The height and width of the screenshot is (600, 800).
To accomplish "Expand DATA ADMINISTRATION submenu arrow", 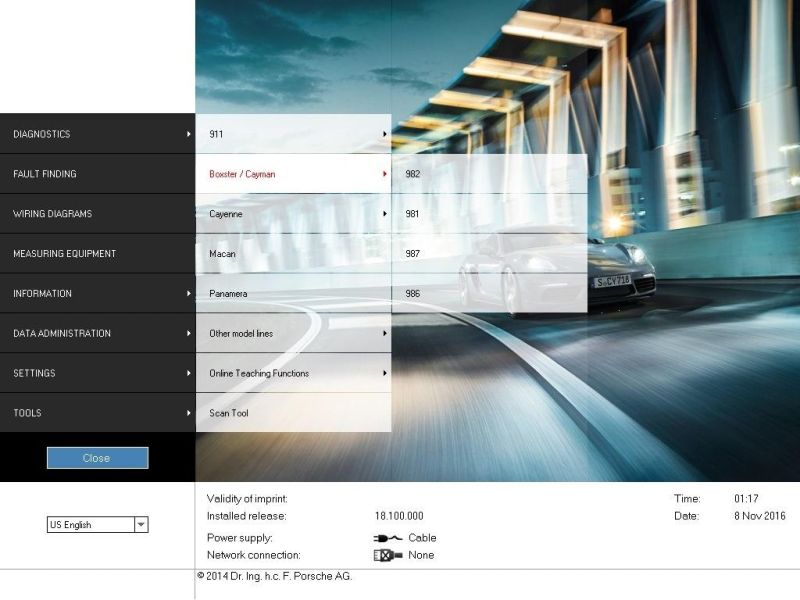I will 188,333.
